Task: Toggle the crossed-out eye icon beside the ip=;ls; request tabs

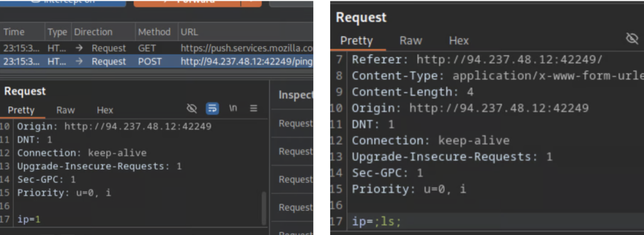Action: [631, 38]
